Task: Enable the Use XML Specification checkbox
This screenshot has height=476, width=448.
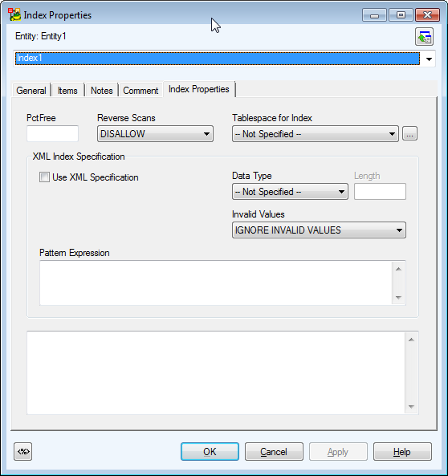Action: tap(44, 177)
